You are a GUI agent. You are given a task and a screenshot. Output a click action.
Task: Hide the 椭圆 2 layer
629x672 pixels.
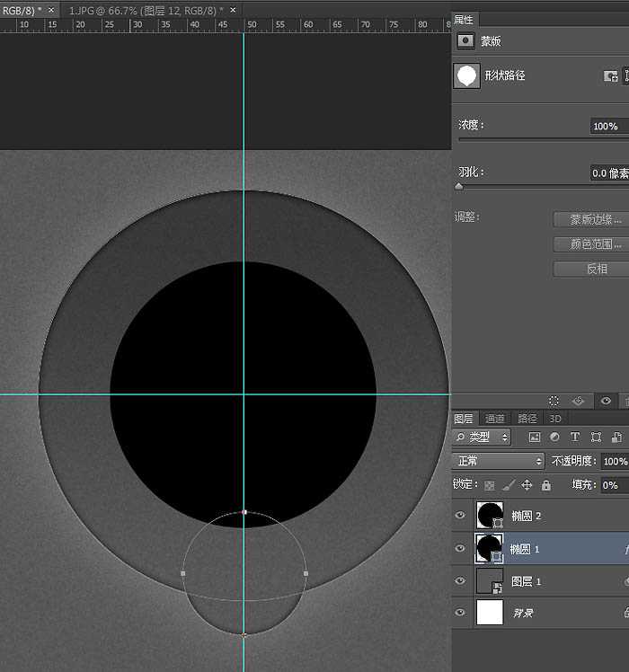coord(460,516)
